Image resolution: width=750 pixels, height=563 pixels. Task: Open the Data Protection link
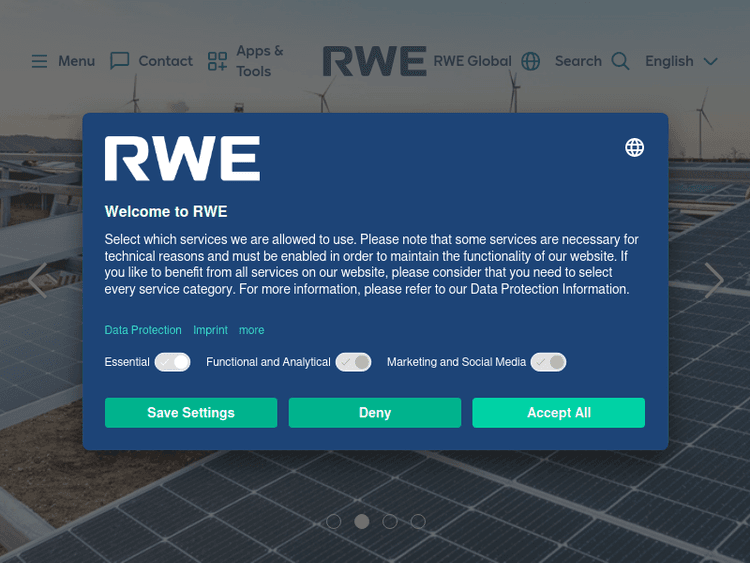[x=143, y=330]
